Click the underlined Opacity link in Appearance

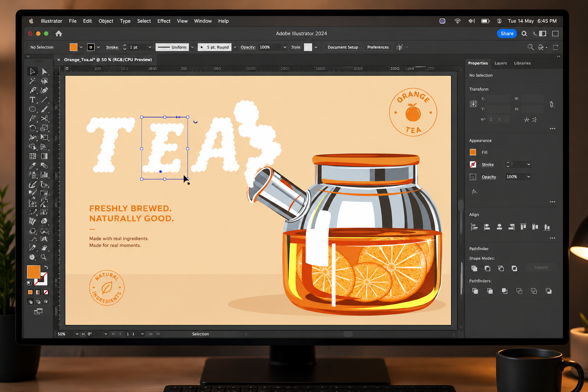tap(489, 177)
